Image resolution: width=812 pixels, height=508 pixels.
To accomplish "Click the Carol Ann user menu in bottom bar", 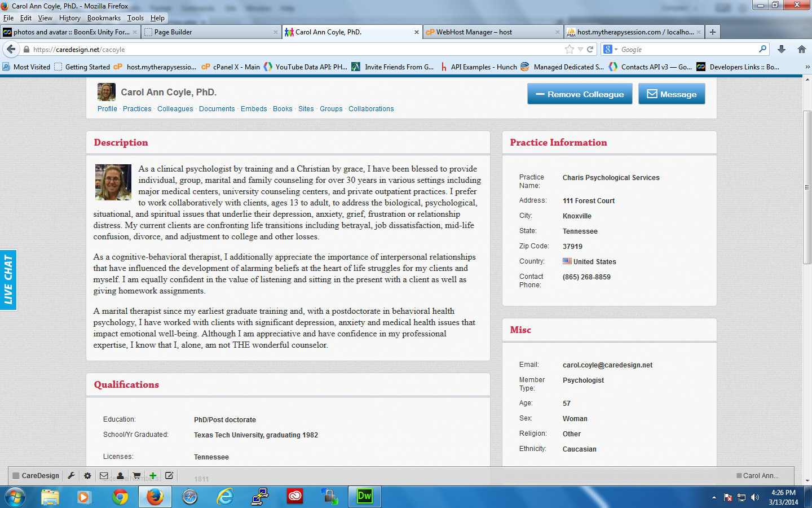I will (x=757, y=476).
